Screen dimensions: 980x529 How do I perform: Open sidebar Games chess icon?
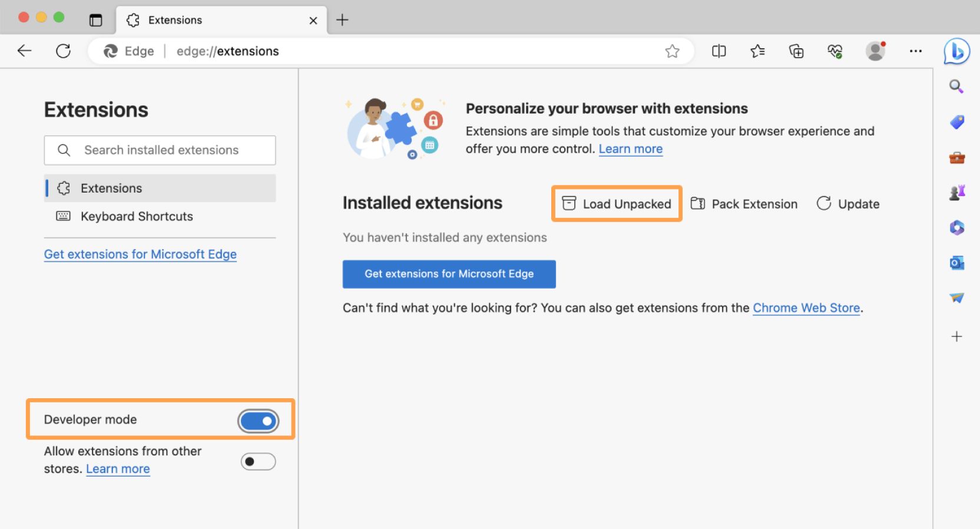(956, 192)
